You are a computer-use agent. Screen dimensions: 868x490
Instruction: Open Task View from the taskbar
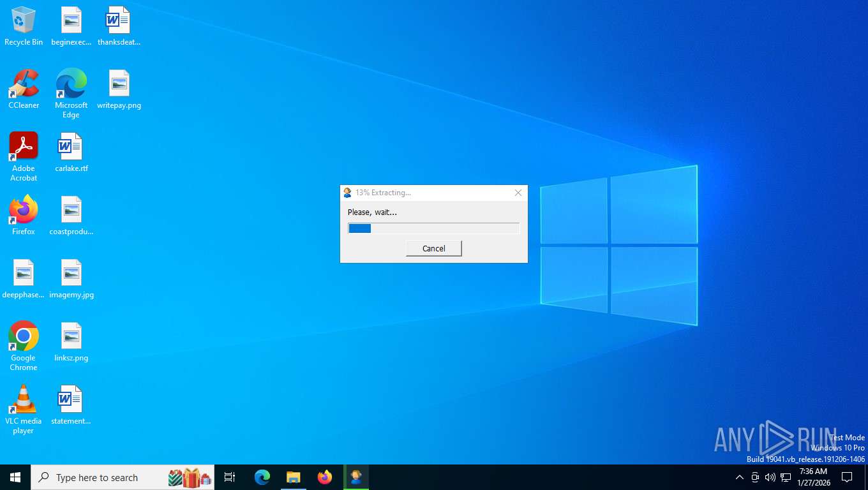[x=230, y=477]
